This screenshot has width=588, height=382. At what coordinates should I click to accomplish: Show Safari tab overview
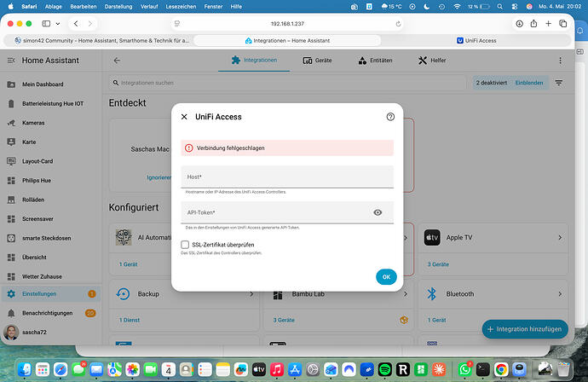(563, 24)
